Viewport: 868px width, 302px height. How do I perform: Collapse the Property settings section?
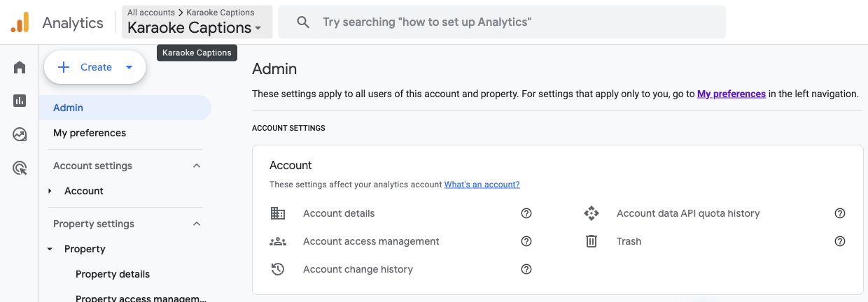coord(197,224)
